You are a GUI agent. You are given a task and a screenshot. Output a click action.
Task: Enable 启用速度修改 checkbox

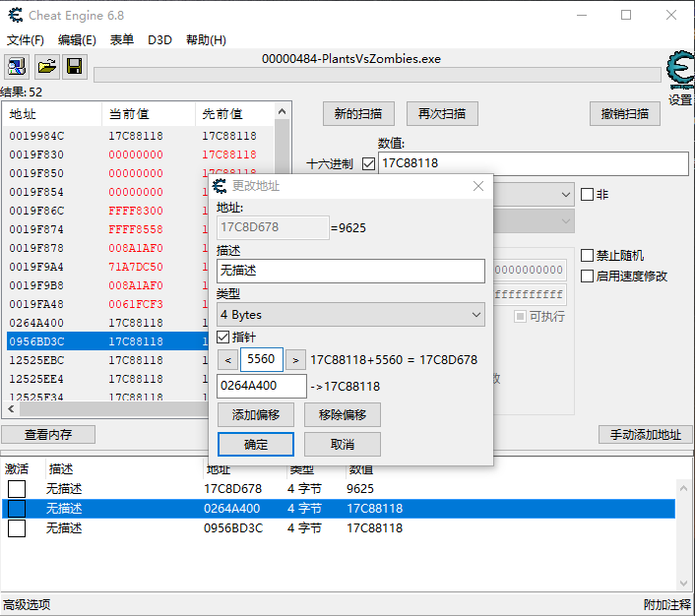click(587, 277)
